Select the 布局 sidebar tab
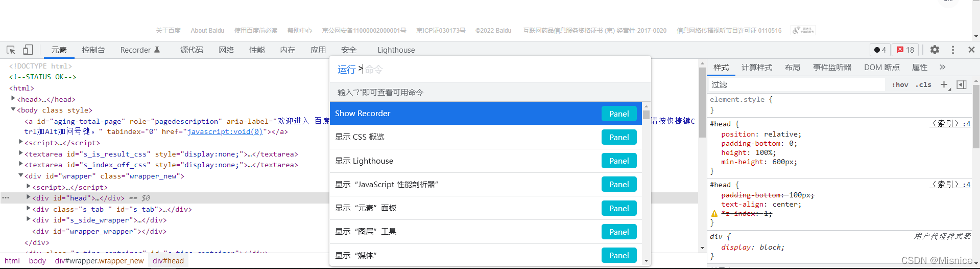The image size is (980, 269). click(x=793, y=67)
